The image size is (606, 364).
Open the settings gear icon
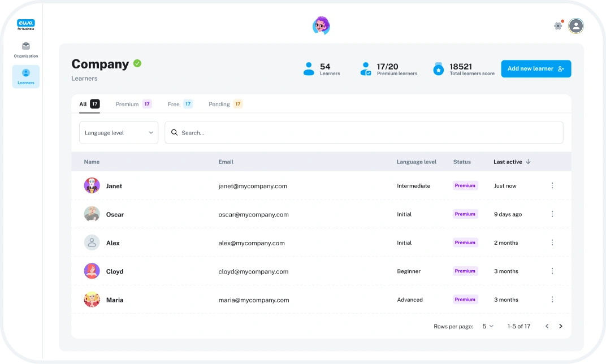click(558, 25)
